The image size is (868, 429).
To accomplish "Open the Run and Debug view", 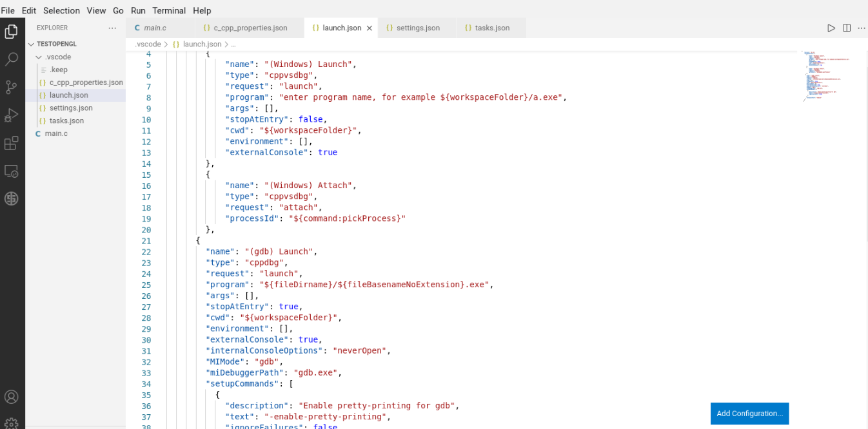I will point(11,115).
